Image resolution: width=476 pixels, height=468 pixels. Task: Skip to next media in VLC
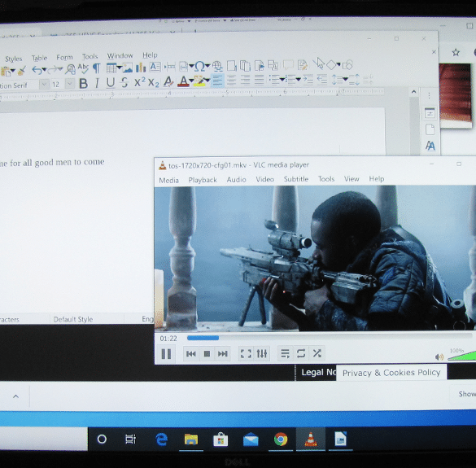222,353
